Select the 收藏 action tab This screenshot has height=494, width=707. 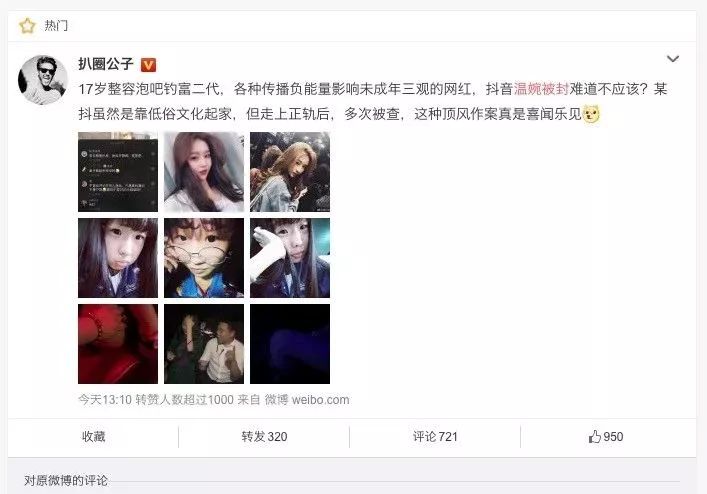[93, 436]
